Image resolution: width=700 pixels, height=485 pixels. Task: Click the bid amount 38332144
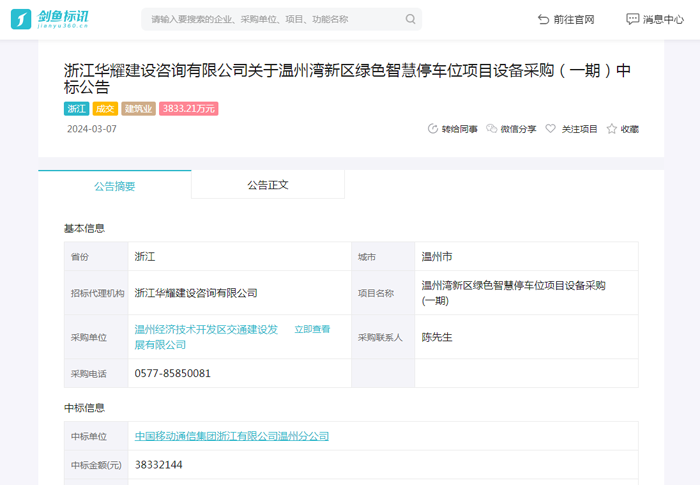[x=158, y=465]
